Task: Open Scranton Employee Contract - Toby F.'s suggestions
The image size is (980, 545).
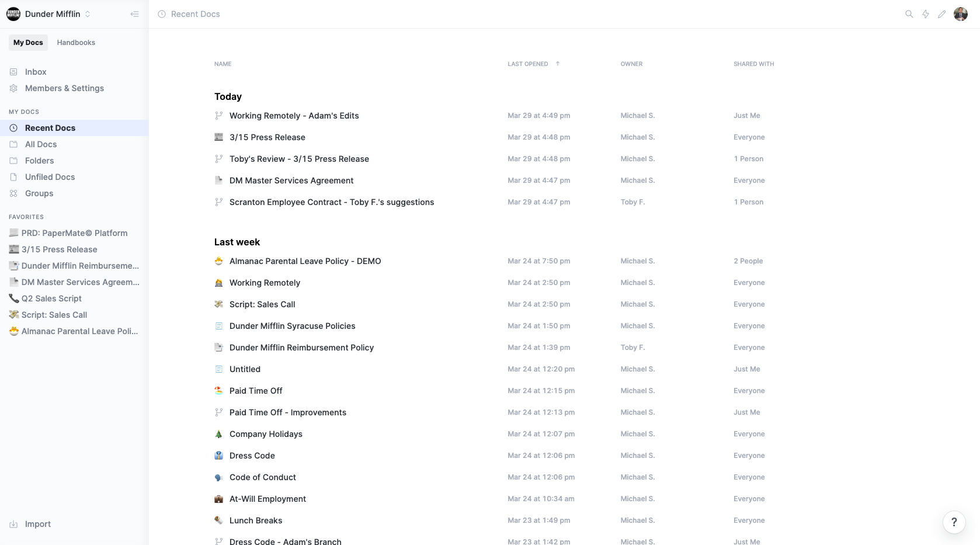Action: [x=332, y=202]
